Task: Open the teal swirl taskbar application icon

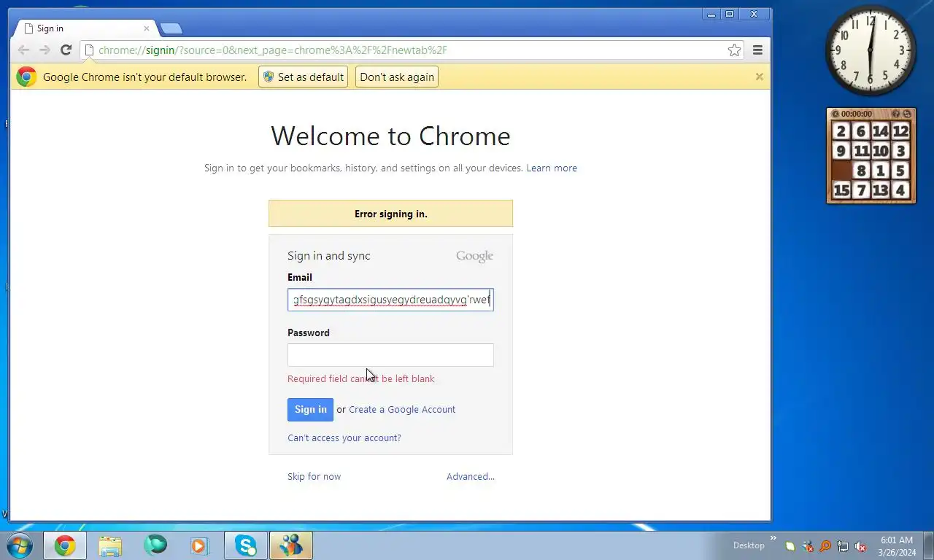Action: pyautogui.click(x=155, y=545)
